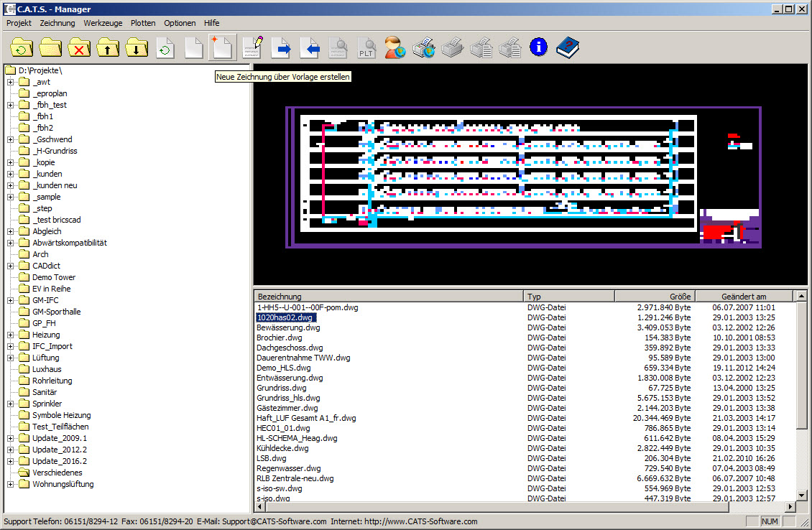
Task: Sort file list by Größe column header
Action: [x=654, y=297]
